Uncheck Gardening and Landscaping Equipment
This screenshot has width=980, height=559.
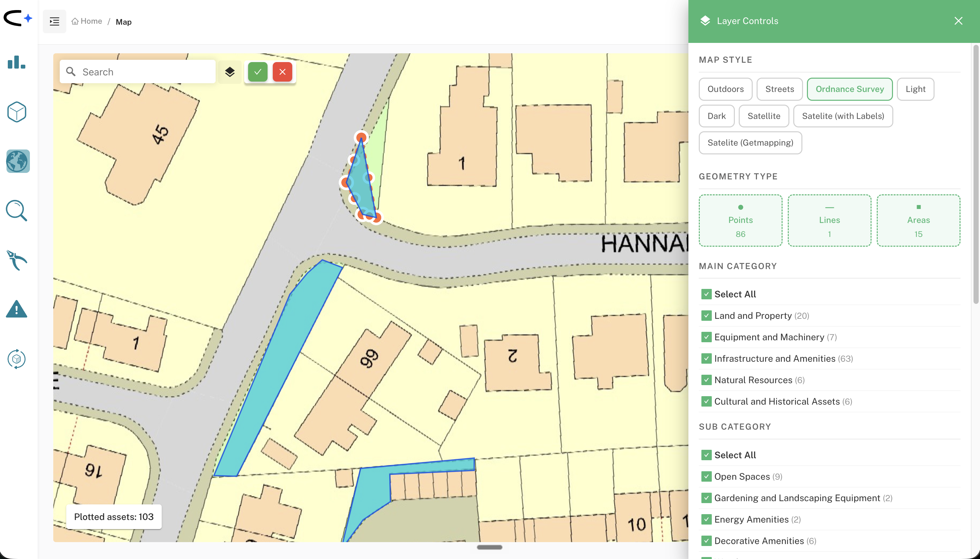pos(706,498)
